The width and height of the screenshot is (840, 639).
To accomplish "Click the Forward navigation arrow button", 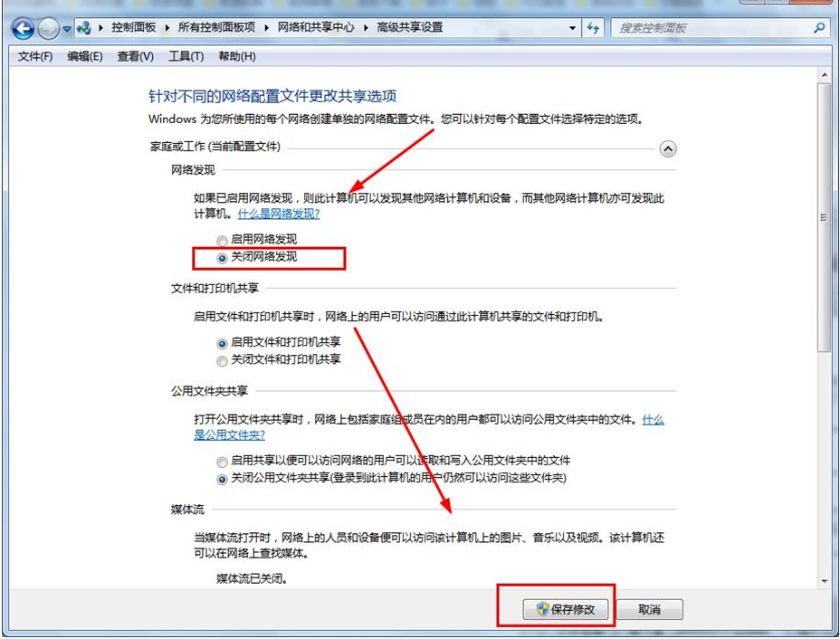I will [49, 27].
